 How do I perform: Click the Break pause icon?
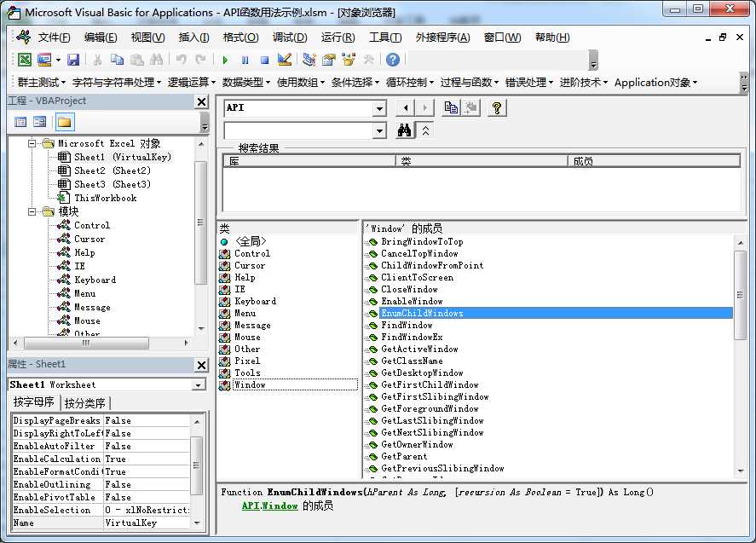(245, 61)
